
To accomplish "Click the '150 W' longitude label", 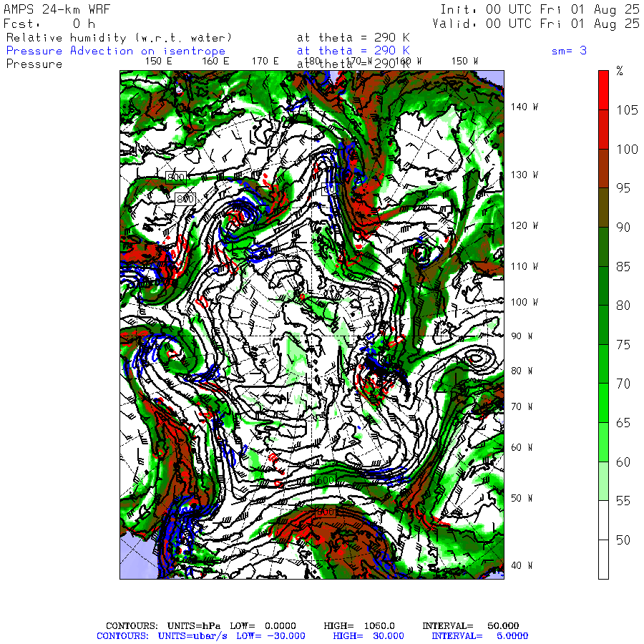I will point(464,62).
